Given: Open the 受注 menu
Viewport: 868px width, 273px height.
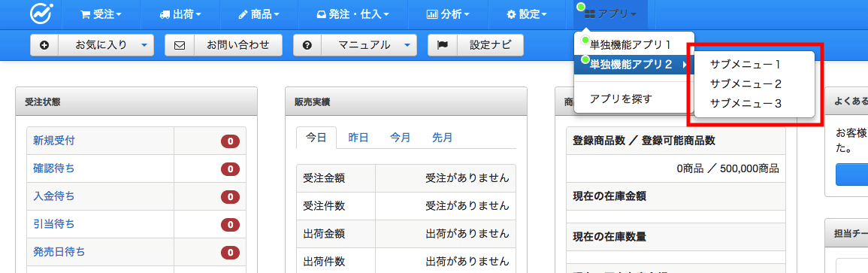Looking at the screenshot, I should click(101, 14).
